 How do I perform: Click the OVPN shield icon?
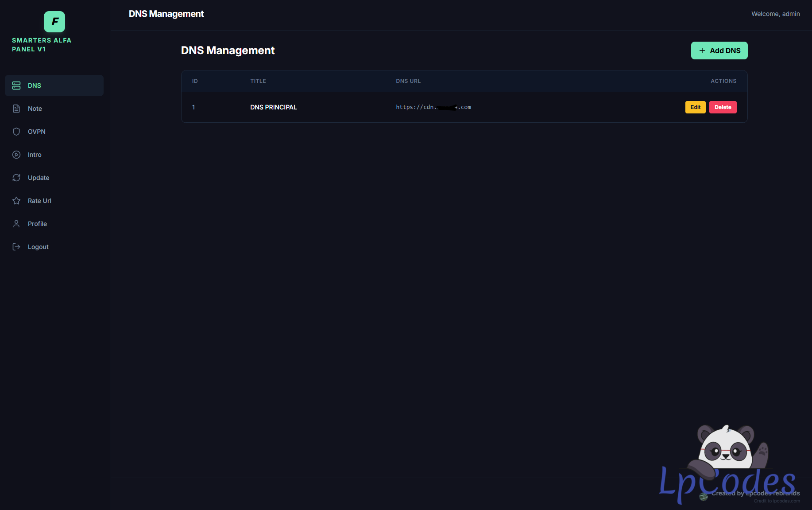coord(16,132)
